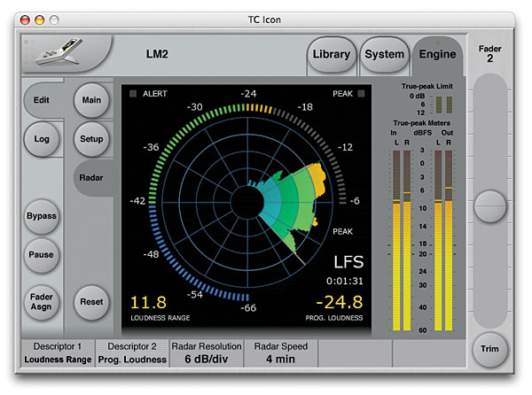The image size is (532, 395).
Task: Click the True-peak Limit meter bars
Action: (444, 105)
